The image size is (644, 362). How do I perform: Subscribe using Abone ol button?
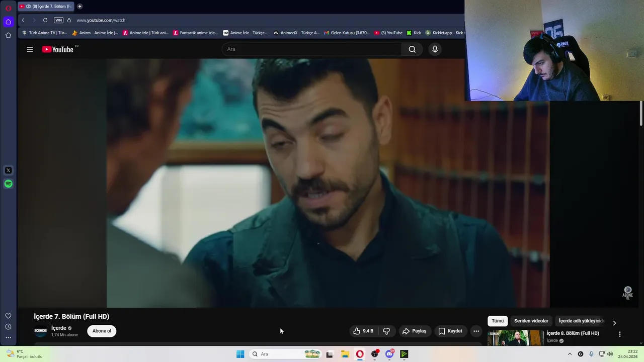click(x=102, y=331)
